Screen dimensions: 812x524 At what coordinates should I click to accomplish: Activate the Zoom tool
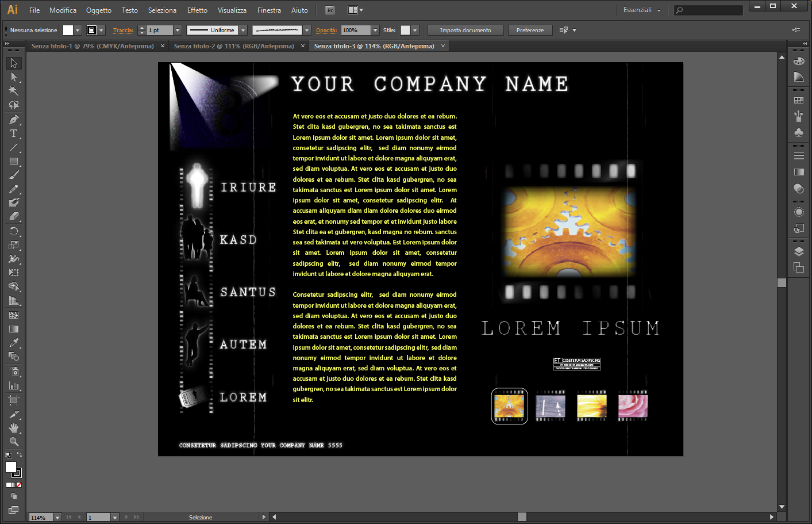[x=14, y=442]
